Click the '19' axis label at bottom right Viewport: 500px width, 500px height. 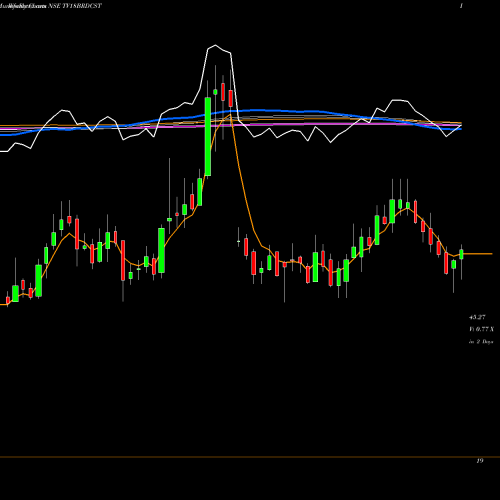pyautogui.click(x=480, y=461)
